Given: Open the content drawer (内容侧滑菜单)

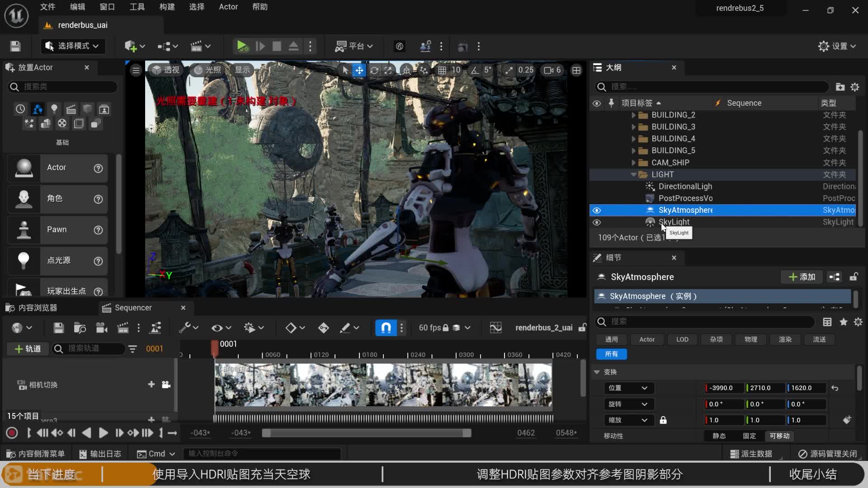Looking at the screenshot, I should 36,454.
